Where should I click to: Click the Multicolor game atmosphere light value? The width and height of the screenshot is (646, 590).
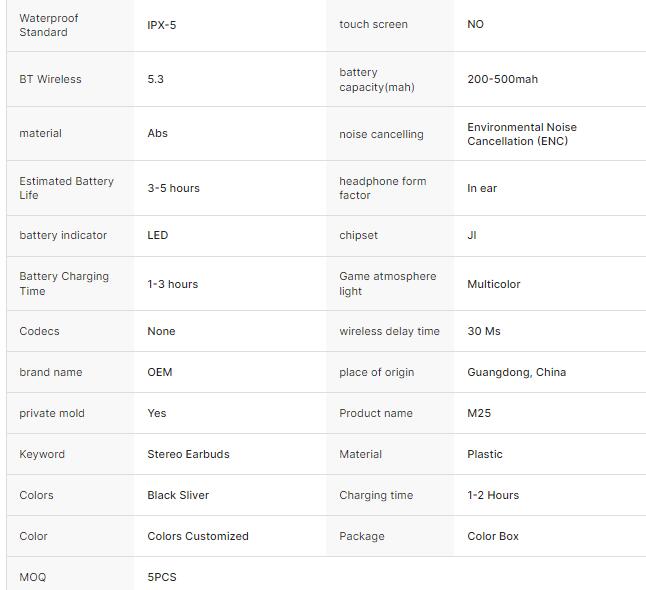[x=494, y=284]
